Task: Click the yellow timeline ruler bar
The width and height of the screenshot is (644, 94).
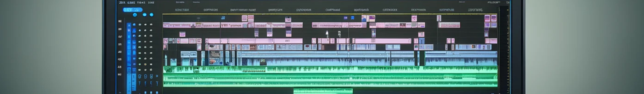Action: coord(325,14)
